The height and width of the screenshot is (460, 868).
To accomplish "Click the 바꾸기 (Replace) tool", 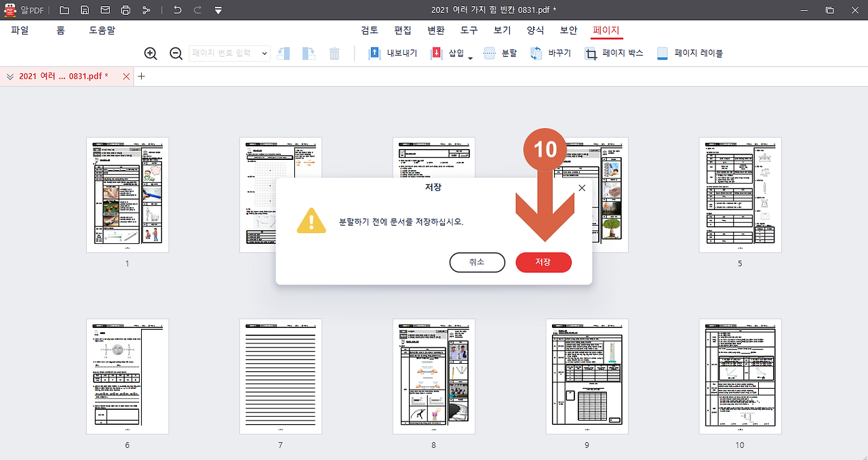I will 551,53.
